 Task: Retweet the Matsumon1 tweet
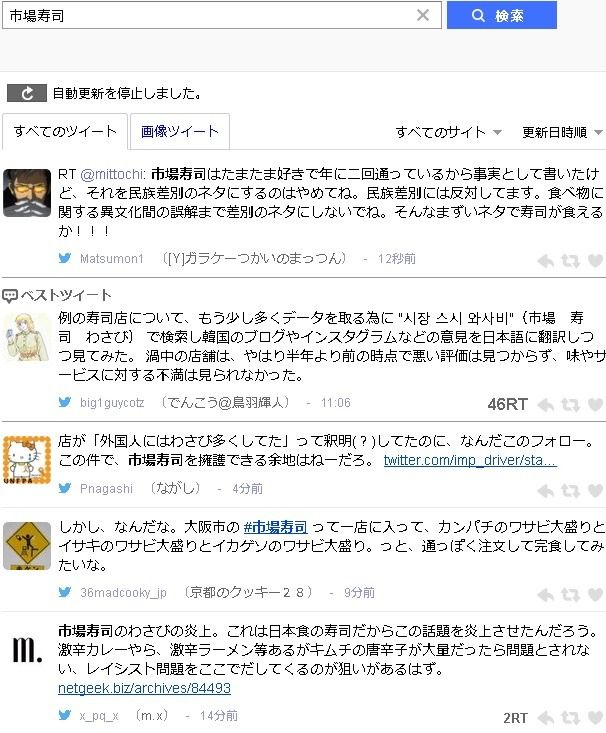pyautogui.click(x=570, y=260)
